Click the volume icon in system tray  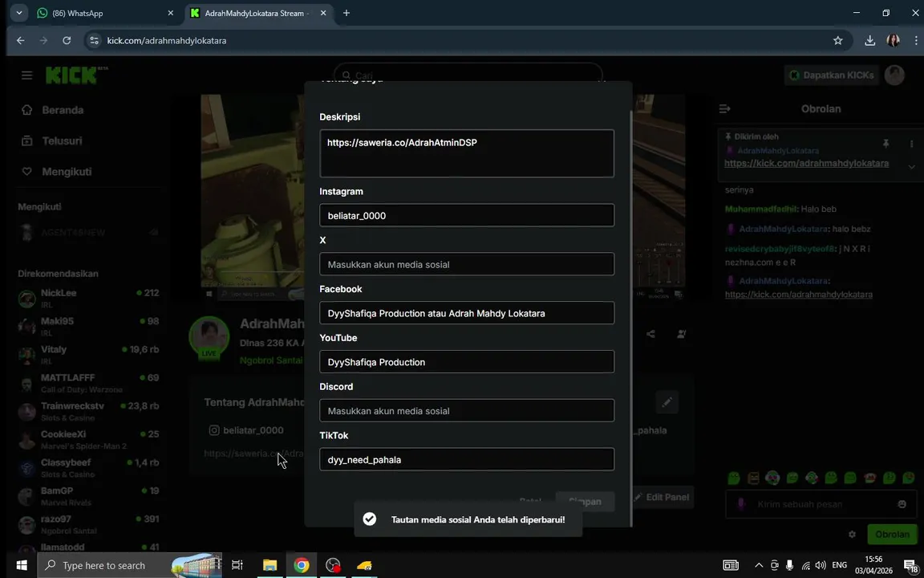821,566
